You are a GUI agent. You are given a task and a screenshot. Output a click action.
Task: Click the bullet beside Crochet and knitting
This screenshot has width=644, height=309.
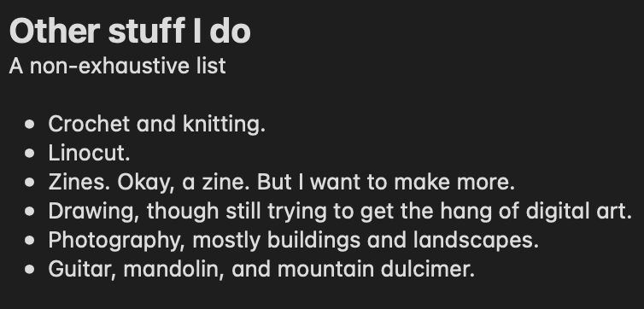pyautogui.click(x=30, y=125)
